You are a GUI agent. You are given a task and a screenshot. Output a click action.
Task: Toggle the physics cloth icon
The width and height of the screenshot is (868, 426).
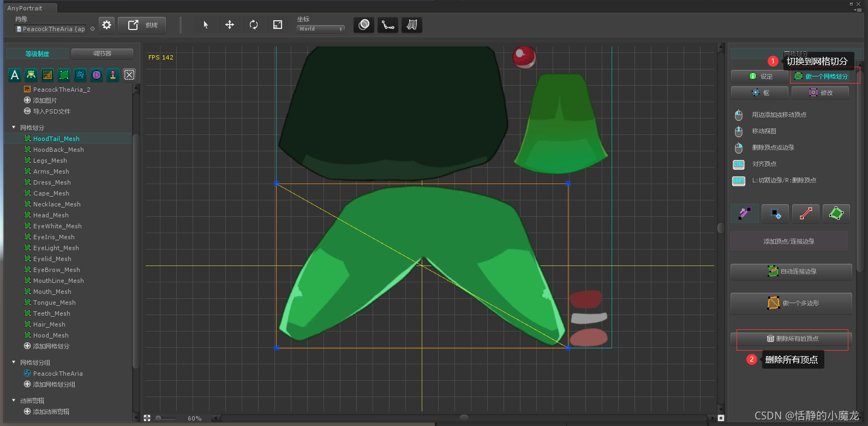pos(412,25)
